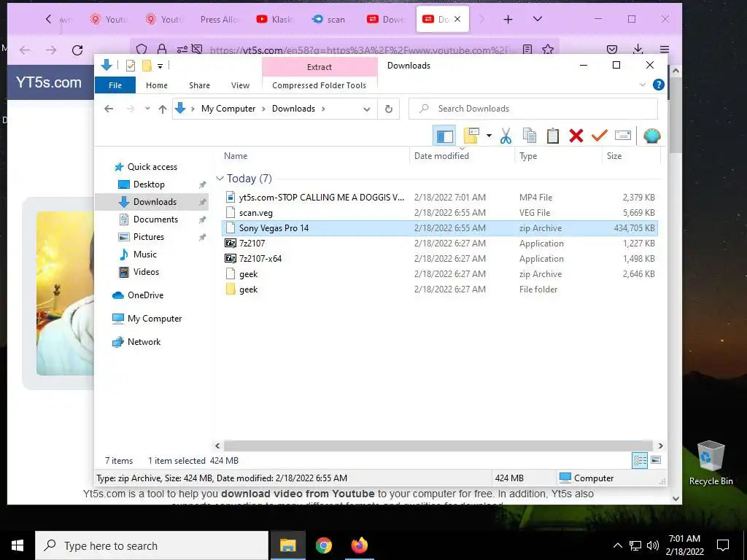747x560 pixels.
Task: Open Network in navigation pane
Action: click(144, 342)
